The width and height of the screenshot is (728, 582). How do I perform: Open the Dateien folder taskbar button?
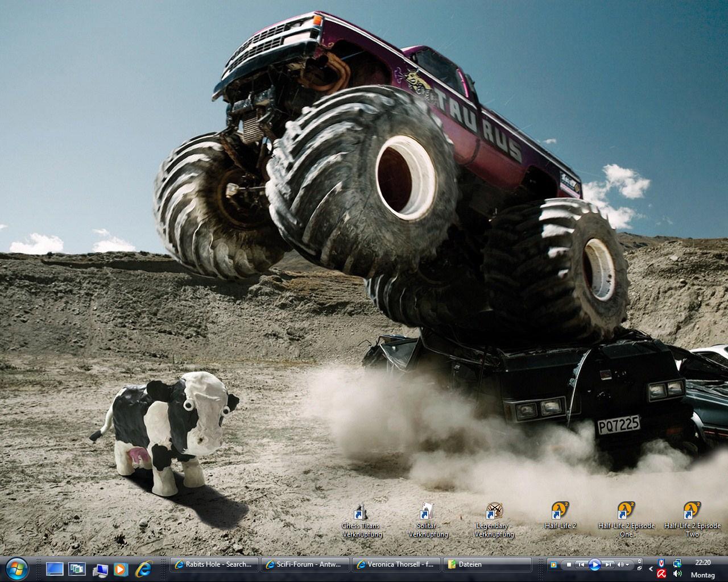point(486,564)
